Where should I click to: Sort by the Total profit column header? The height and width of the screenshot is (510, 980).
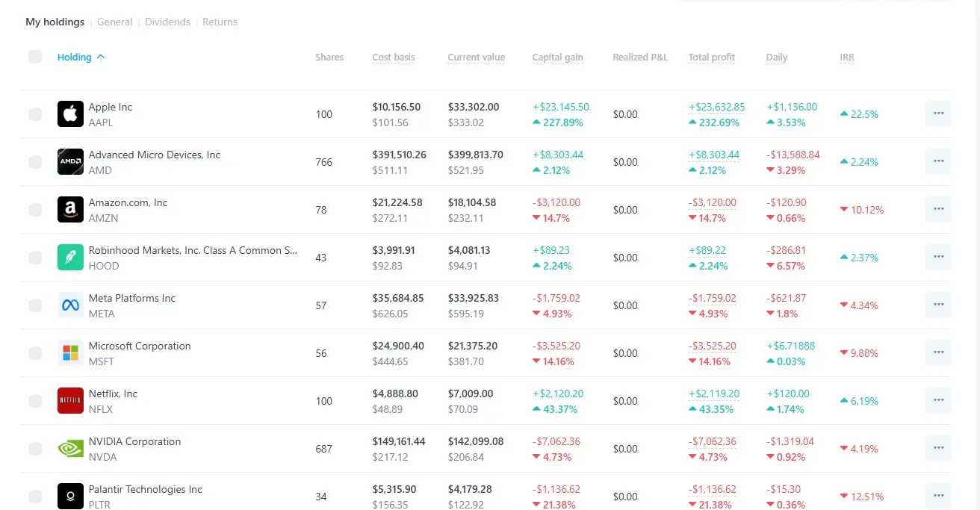pyautogui.click(x=712, y=57)
